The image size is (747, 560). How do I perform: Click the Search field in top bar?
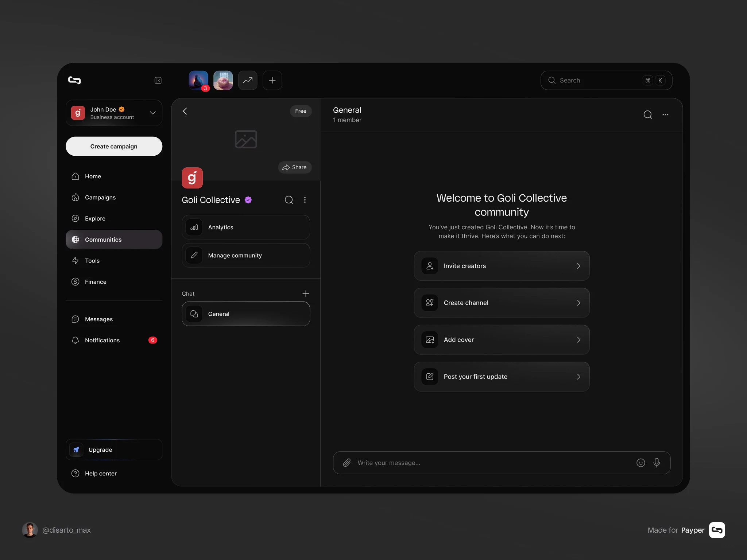pos(606,80)
